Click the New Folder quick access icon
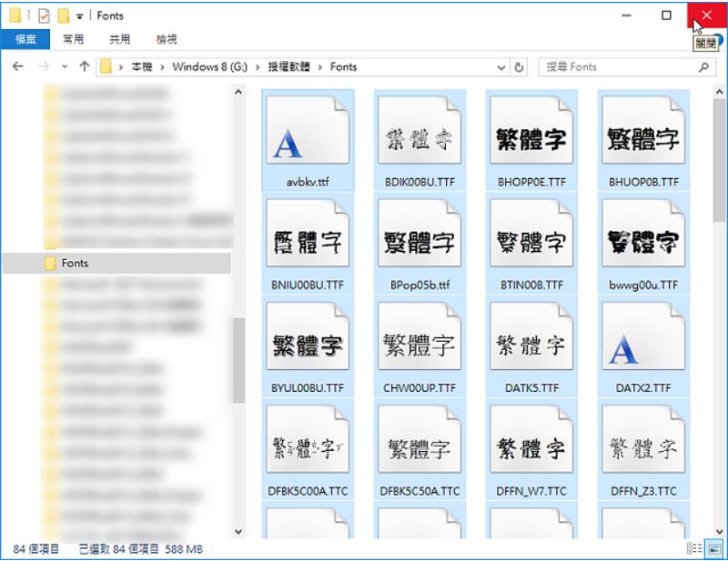 tap(63, 15)
